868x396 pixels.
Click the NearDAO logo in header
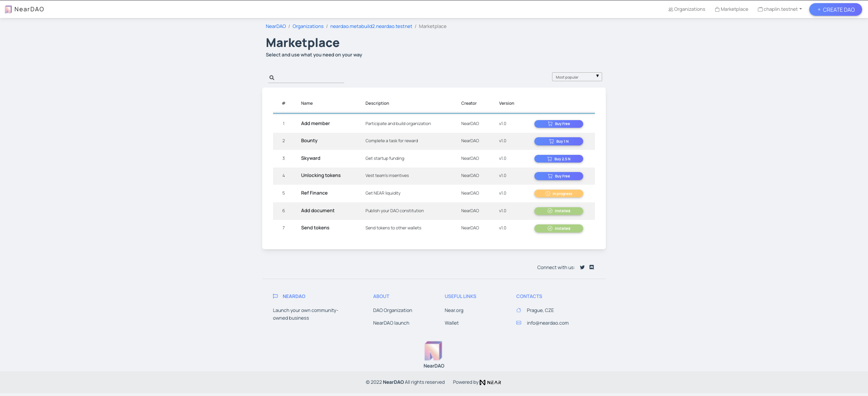tap(24, 9)
